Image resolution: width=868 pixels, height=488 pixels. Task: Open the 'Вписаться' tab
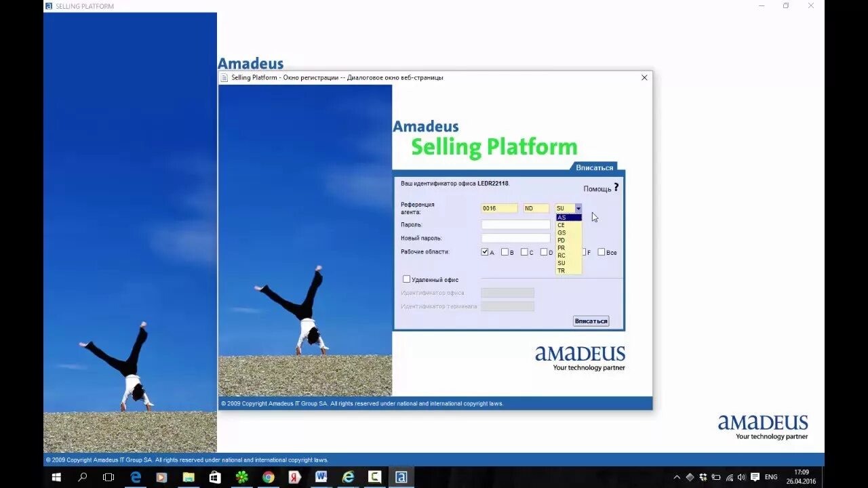(x=595, y=167)
